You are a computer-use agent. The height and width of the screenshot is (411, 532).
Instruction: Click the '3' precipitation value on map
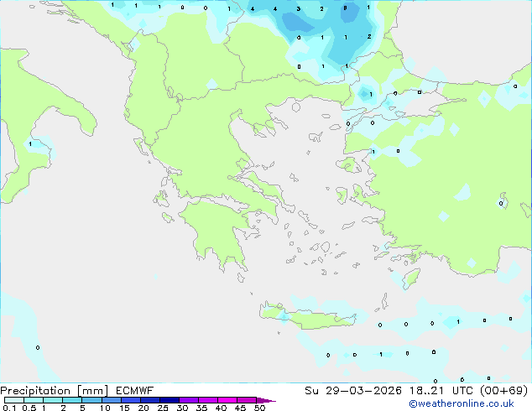point(298,9)
